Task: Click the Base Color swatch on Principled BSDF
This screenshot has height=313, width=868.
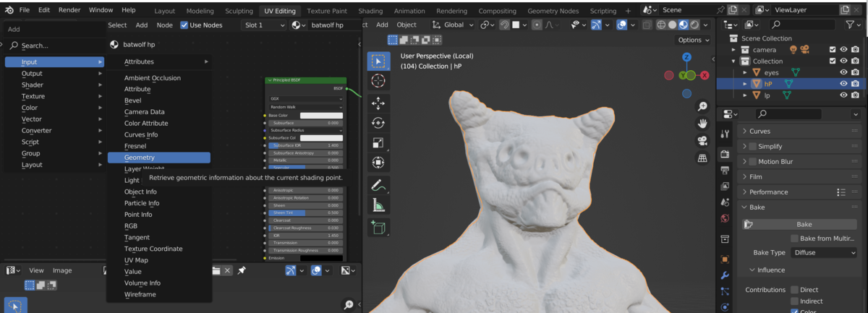Action: pyautogui.click(x=321, y=116)
